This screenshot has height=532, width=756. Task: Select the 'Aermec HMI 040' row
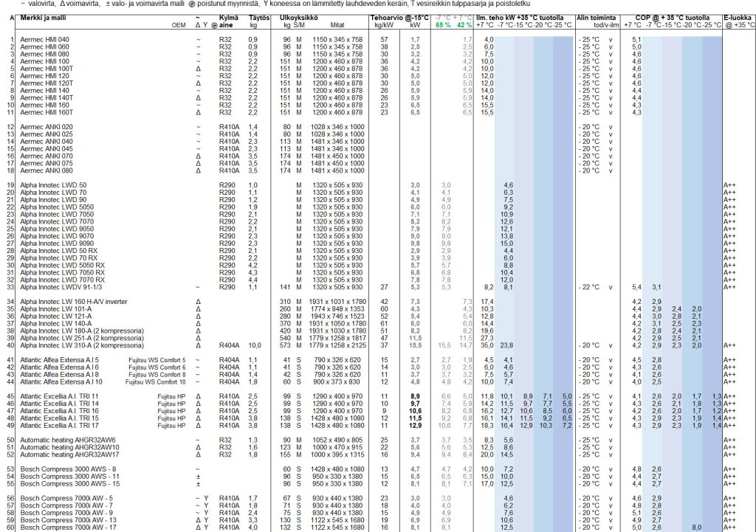(45, 39)
